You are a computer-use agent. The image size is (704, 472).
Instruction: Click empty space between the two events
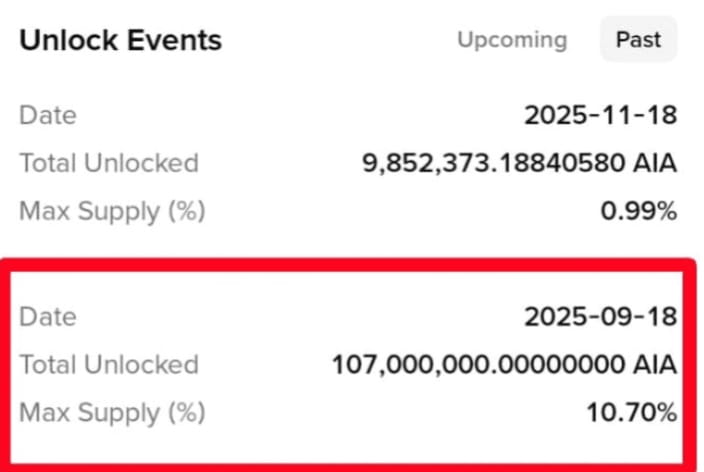pyautogui.click(x=348, y=243)
